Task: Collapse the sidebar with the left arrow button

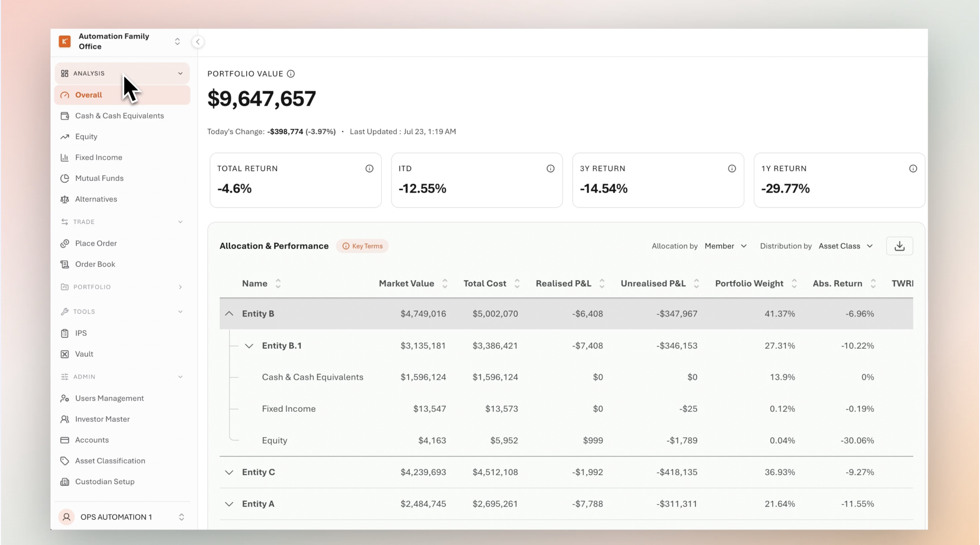Action: 198,42
